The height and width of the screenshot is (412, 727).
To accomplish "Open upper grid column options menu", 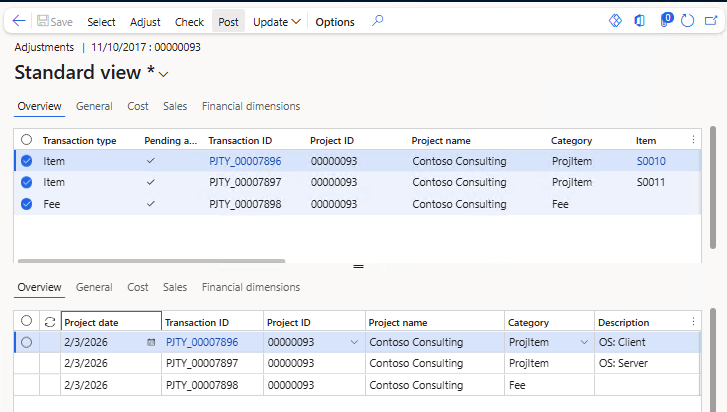I will pos(694,140).
